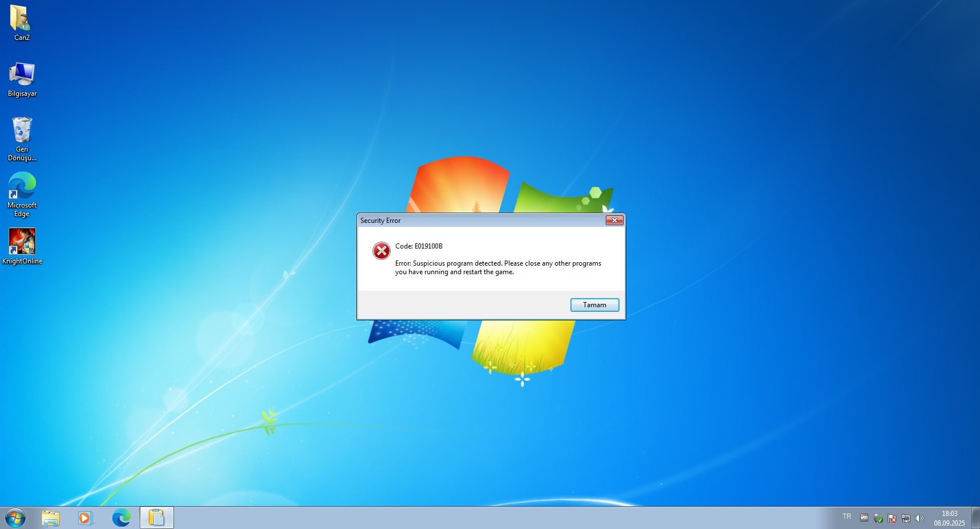This screenshot has width=980, height=529.
Task: Open Microsoft Edge from the taskbar
Action: point(121,518)
